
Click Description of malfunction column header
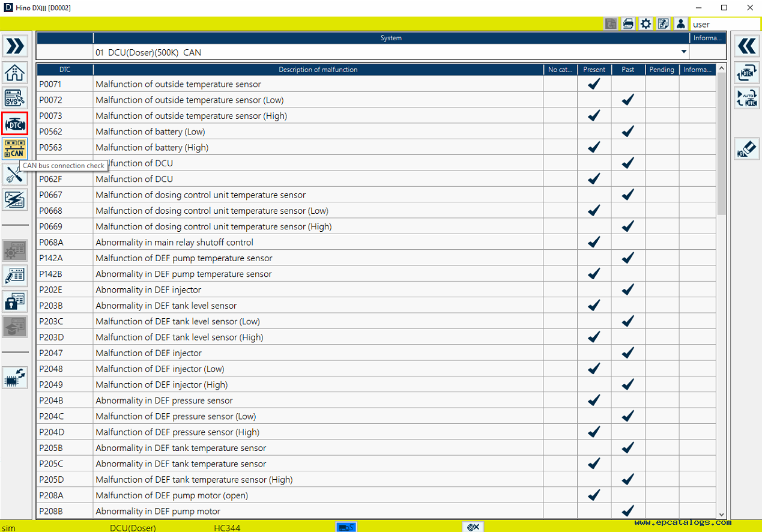point(318,70)
